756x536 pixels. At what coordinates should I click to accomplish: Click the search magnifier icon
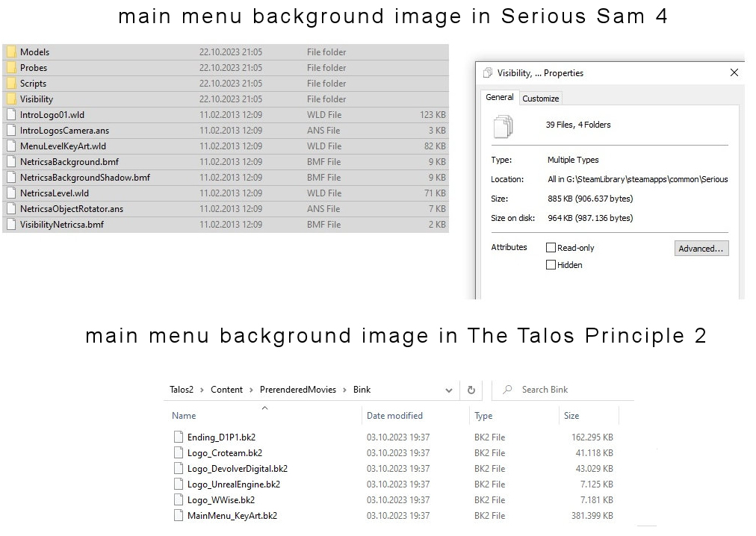click(507, 390)
